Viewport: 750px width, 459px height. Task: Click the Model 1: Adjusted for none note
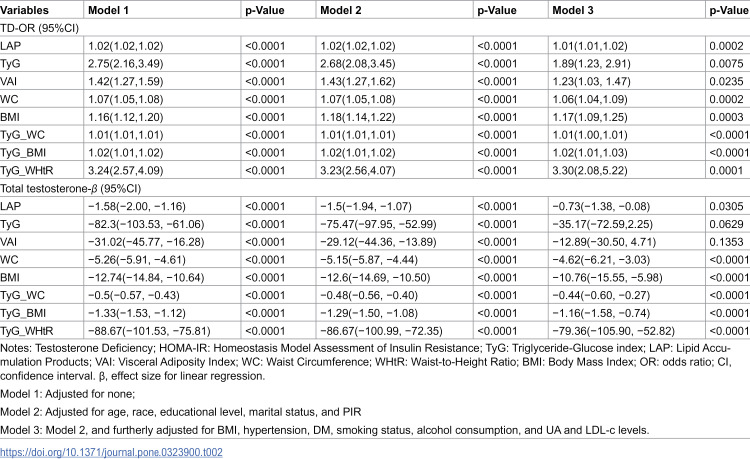(x=67, y=394)
